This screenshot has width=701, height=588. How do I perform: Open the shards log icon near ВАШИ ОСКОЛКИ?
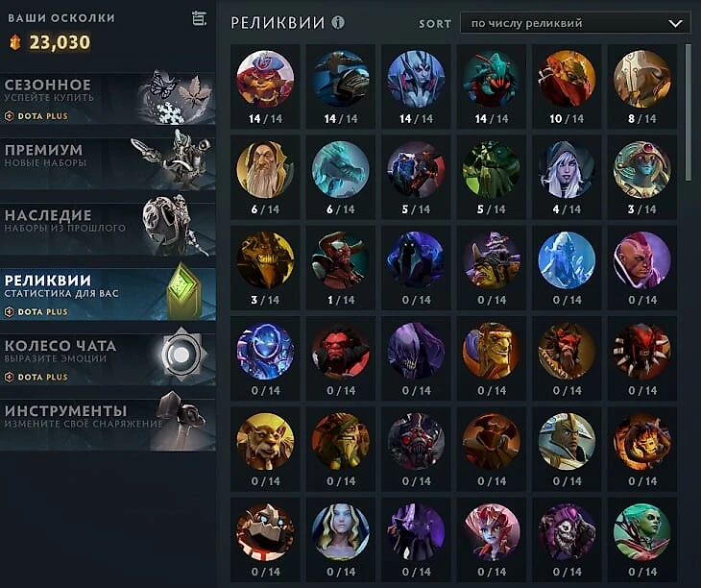coord(199,18)
